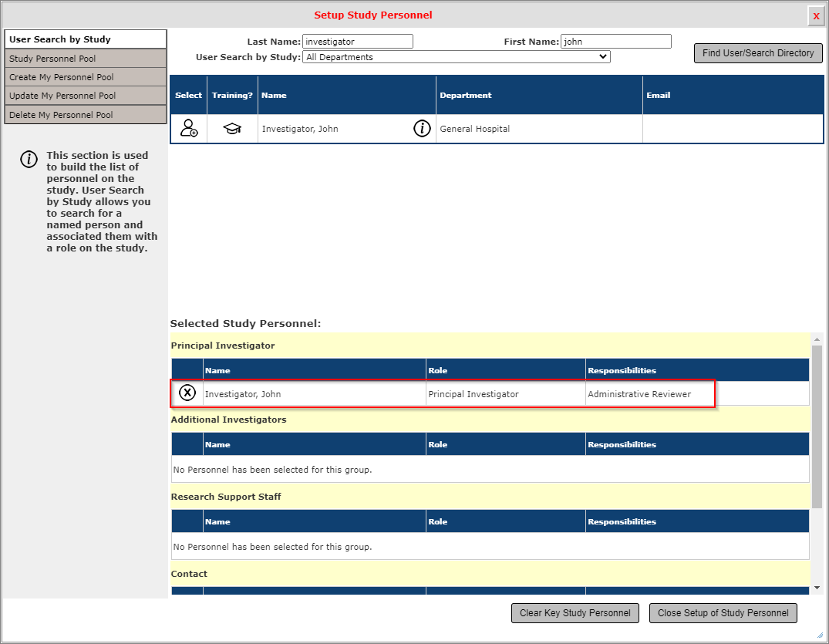This screenshot has width=829, height=644.
Task: Click the Training? column header
Action: click(232, 95)
